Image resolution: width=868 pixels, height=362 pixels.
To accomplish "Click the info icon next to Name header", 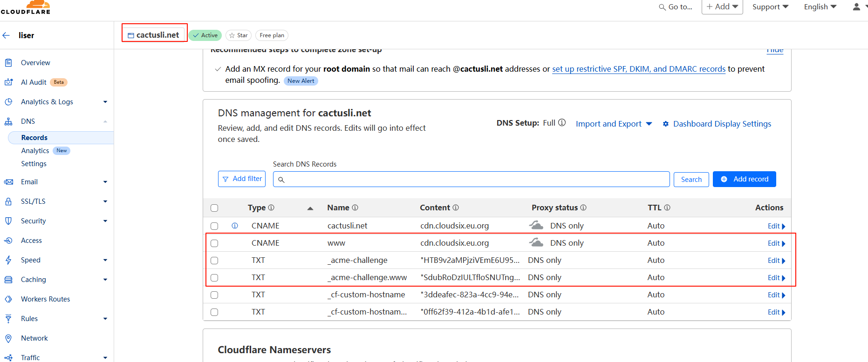I will coord(355,208).
